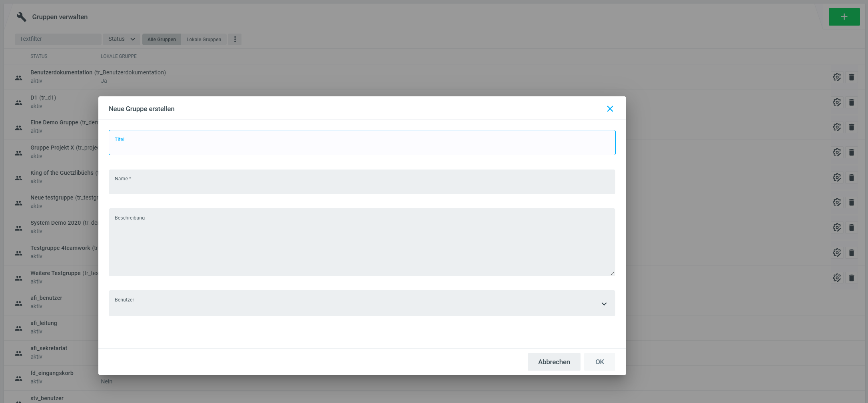Switch to Alle Gruppen tab
Image resolution: width=868 pixels, height=403 pixels.
[162, 39]
